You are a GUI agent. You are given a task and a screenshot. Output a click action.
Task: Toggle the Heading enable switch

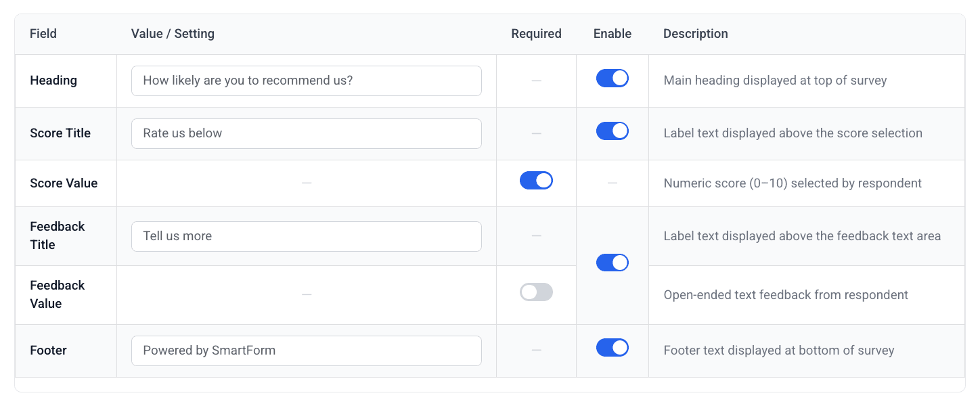(612, 78)
